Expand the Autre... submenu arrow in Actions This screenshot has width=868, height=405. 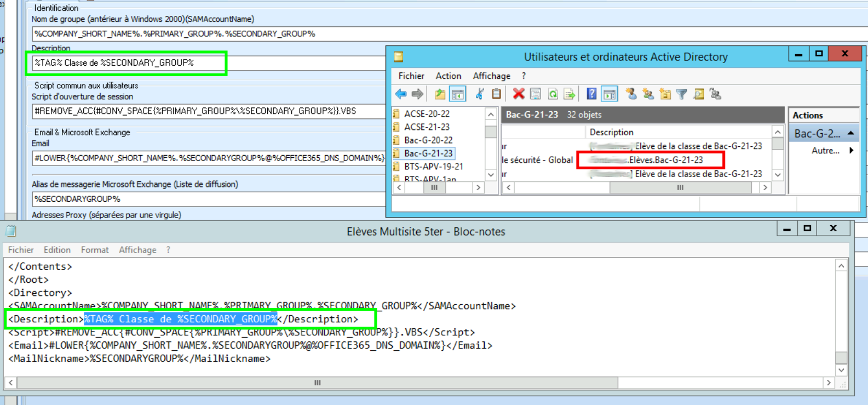coord(852,150)
